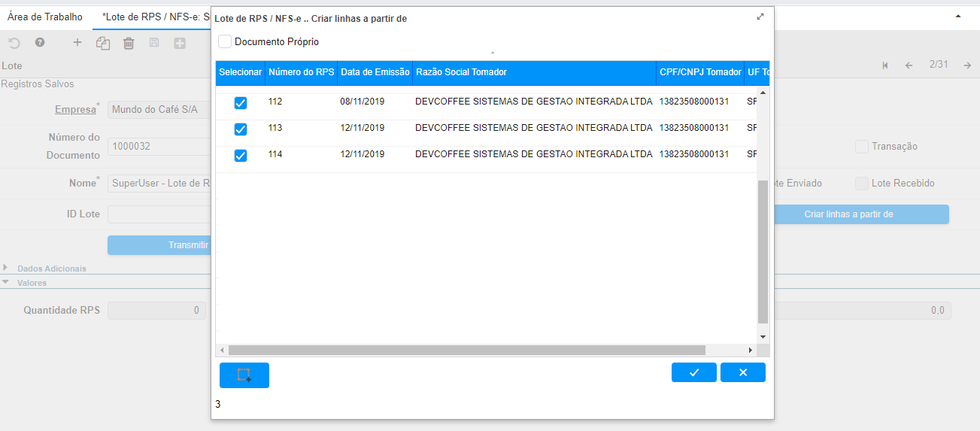Open help via the question mark icon
This screenshot has height=431, width=980.
coord(40,44)
